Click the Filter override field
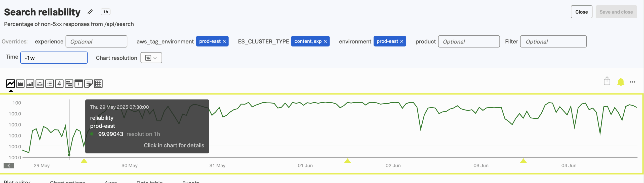644x183 pixels. [x=553, y=41]
